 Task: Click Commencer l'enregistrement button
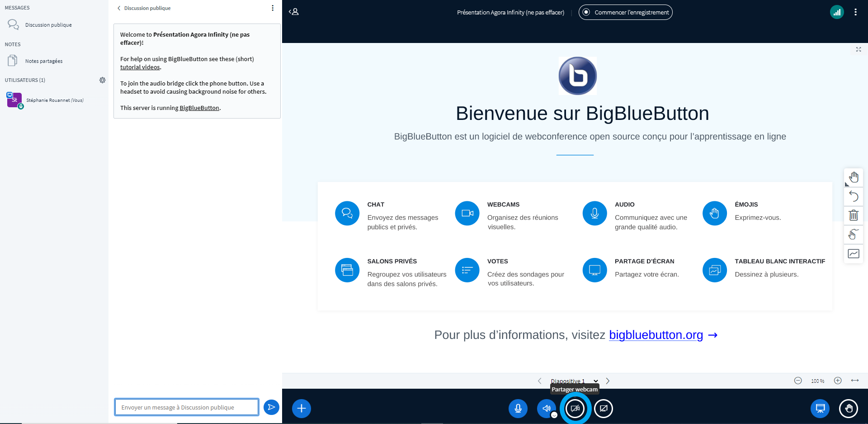(x=625, y=12)
